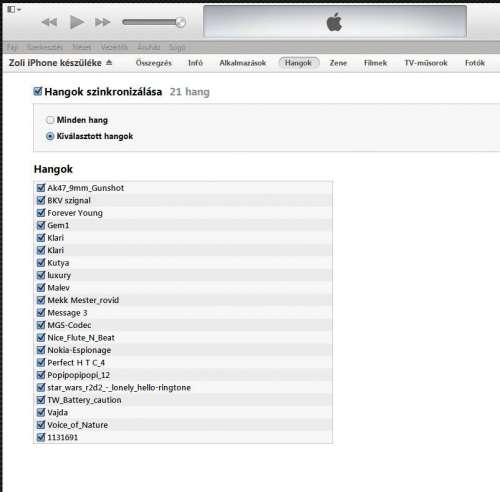The image size is (500, 492).
Task: Toggle the Voice_of_Nature checkbox
Action: [41, 425]
